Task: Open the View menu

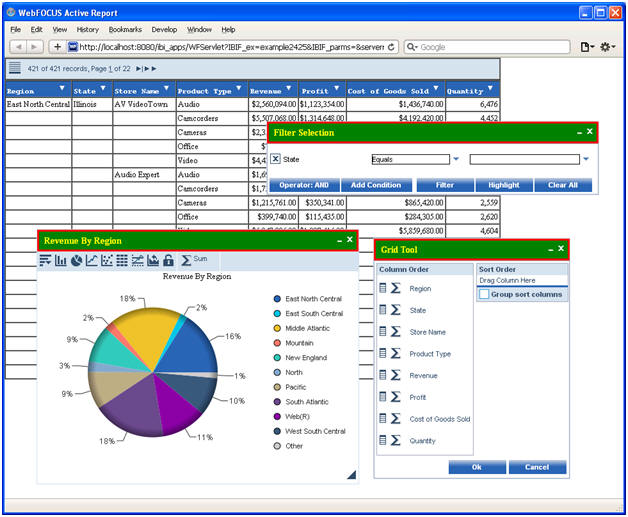Action: click(60, 29)
